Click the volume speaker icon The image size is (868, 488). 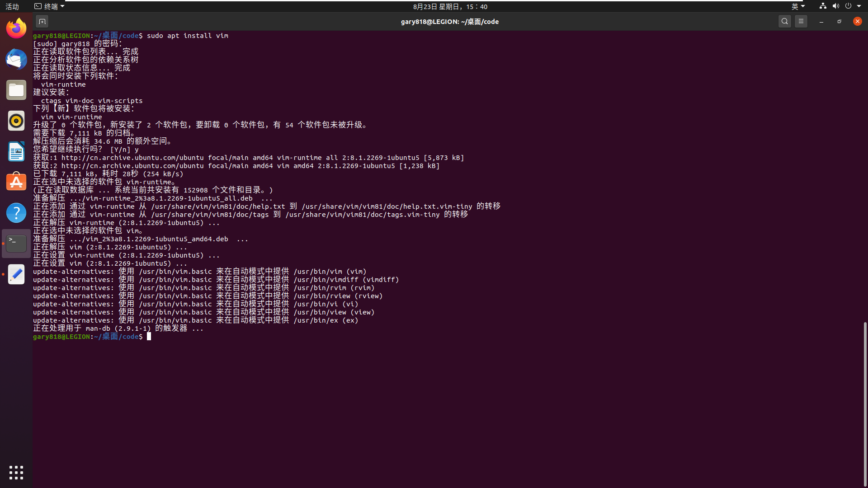click(x=835, y=6)
